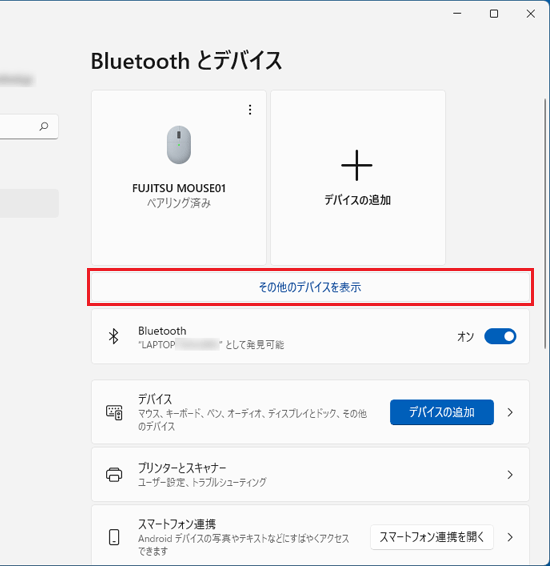The height and width of the screenshot is (566, 550).
Task: Click the smartphone icon
Action: click(x=114, y=537)
